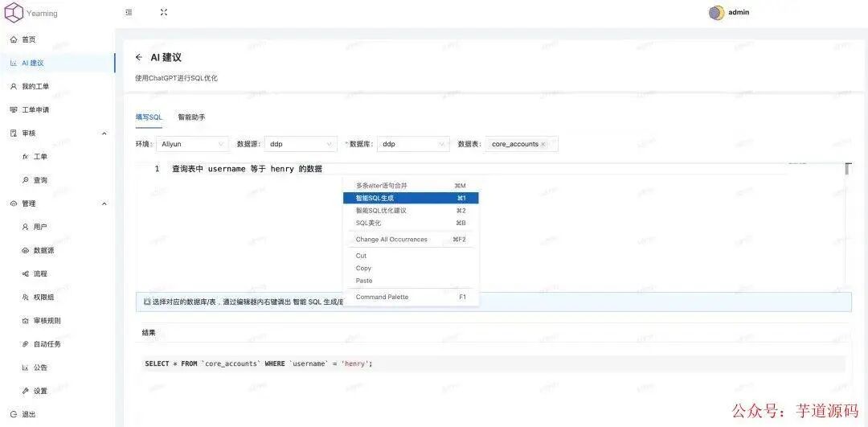This screenshot has height=427, width=868.
Task: Click the icon beside 自动任务
Action: pyautogui.click(x=26, y=344)
